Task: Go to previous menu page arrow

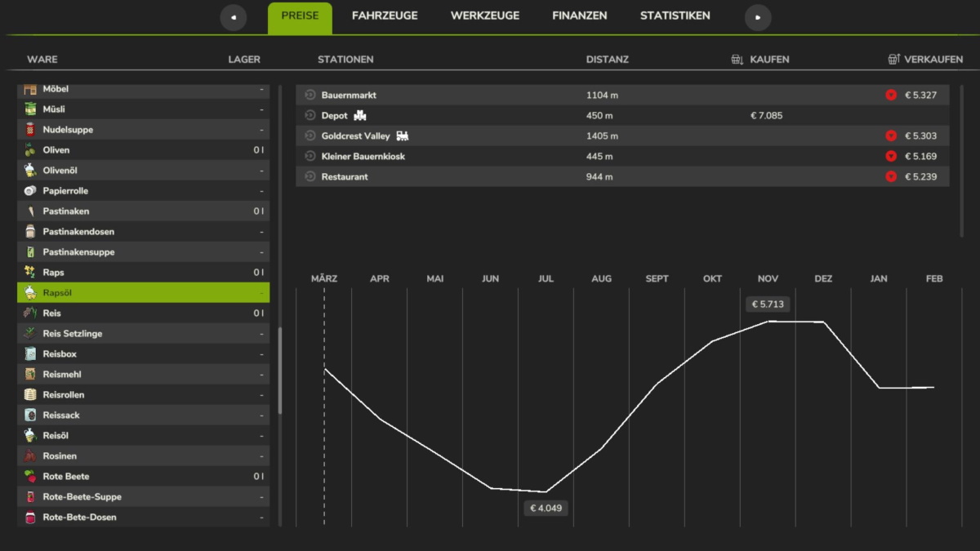Action: click(234, 17)
